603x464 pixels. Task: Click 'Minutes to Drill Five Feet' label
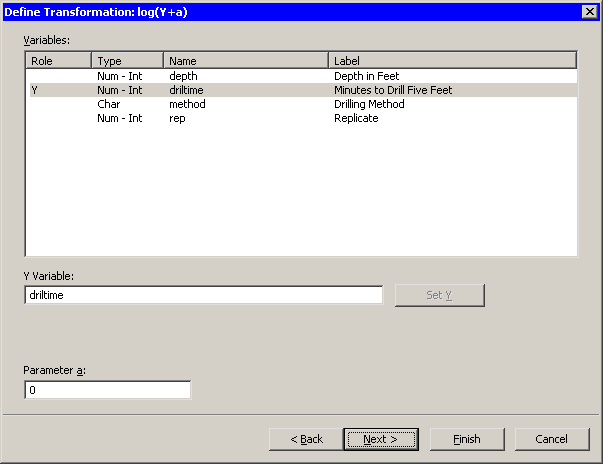[x=393, y=90]
